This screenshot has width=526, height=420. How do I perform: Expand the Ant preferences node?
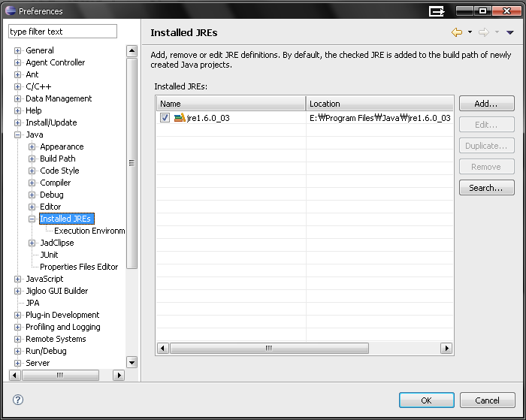[17, 75]
